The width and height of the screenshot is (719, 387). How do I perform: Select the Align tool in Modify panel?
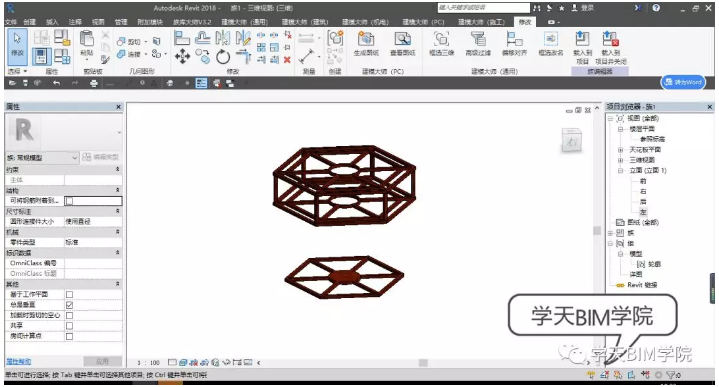(182, 38)
